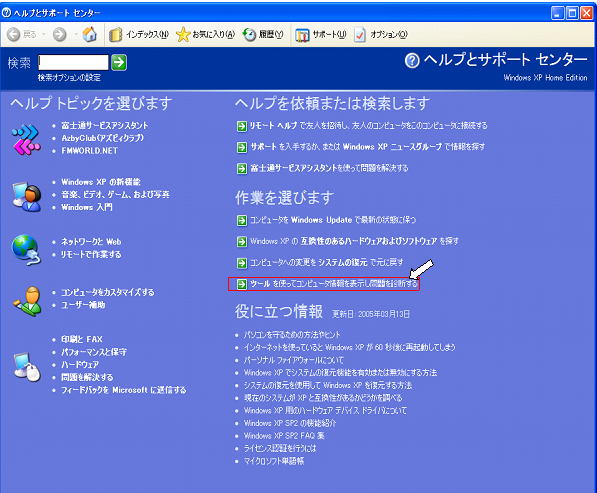Open コンピュータをカスタマイズする topic
This screenshot has width=597, height=493.
108,292
